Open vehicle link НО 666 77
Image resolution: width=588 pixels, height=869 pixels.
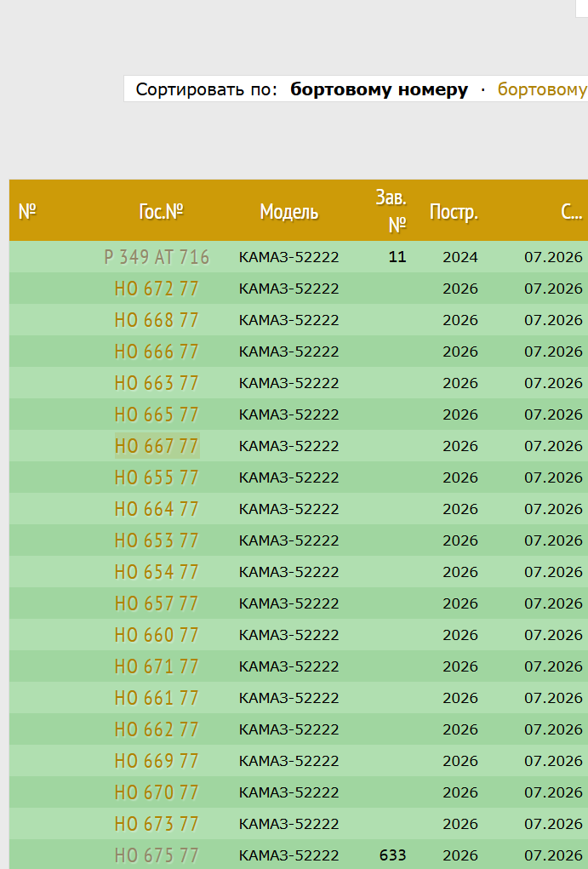pos(157,352)
